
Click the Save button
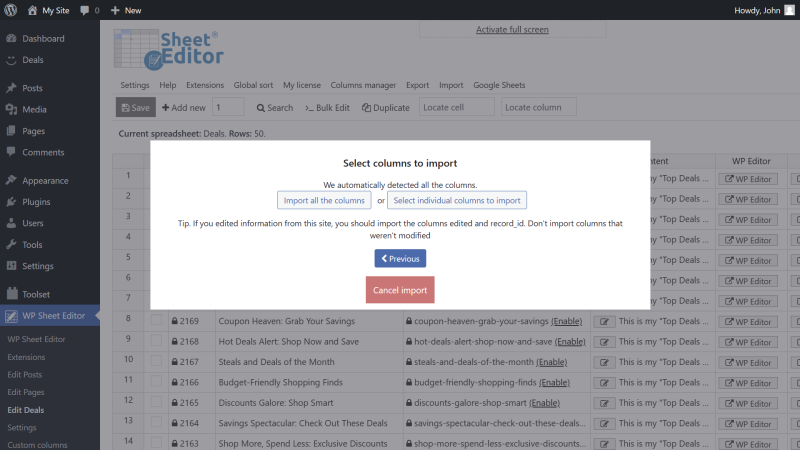pyautogui.click(x=136, y=108)
